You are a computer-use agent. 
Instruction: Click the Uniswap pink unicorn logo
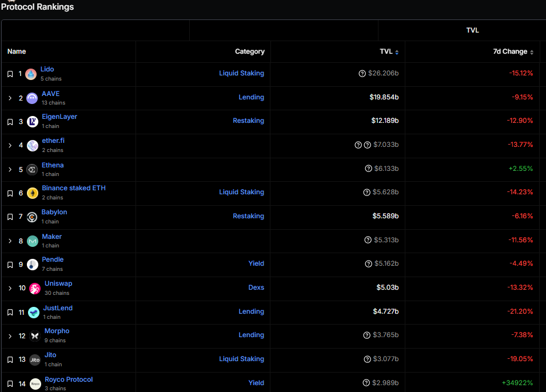[x=35, y=288]
